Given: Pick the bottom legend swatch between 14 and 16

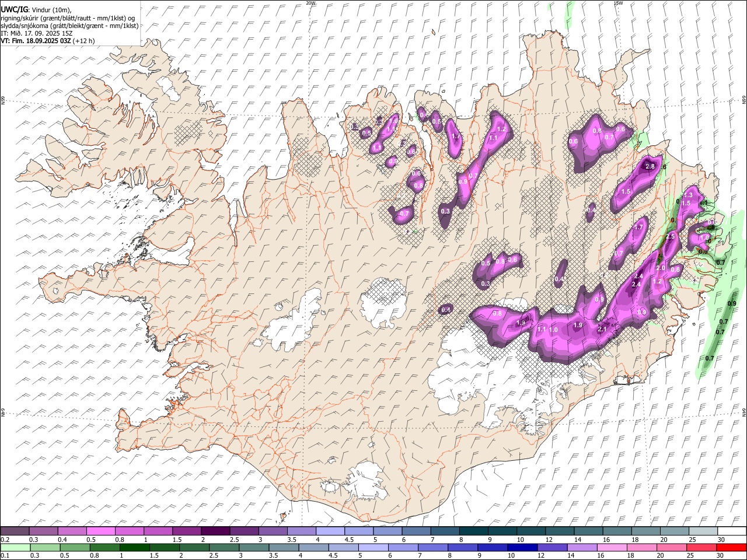Looking at the screenshot, I should click(x=582, y=547).
